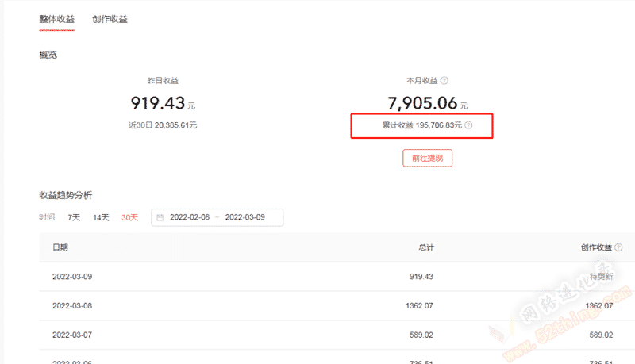Click the 日期 column header
The height and width of the screenshot is (364, 635).
[x=60, y=247]
